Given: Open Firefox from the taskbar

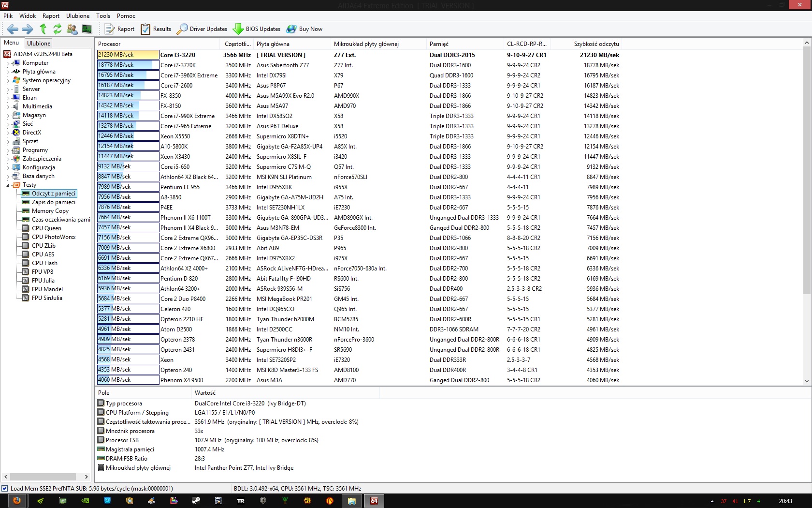Looking at the screenshot, I should tap(17, 501).
